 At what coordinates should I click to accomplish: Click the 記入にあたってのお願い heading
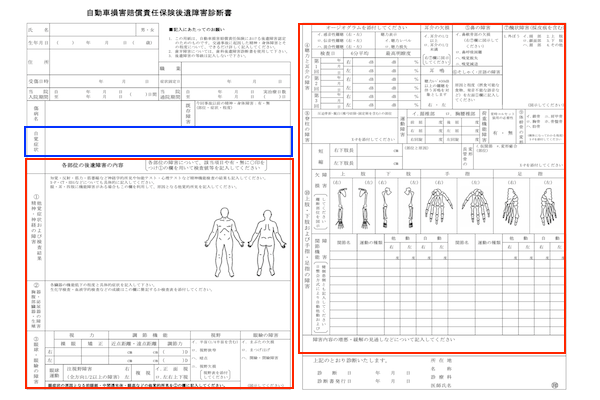pyautogui.click(x=197, y=29)
